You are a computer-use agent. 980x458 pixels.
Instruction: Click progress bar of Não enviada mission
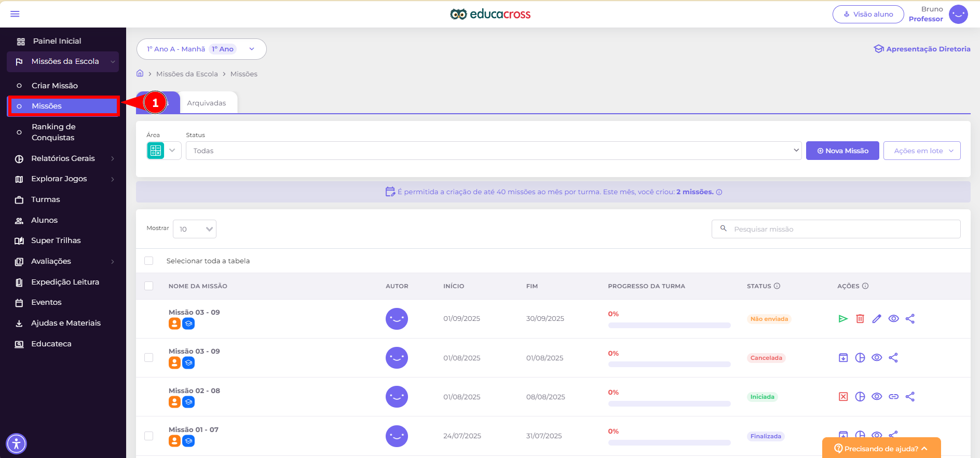669,326
